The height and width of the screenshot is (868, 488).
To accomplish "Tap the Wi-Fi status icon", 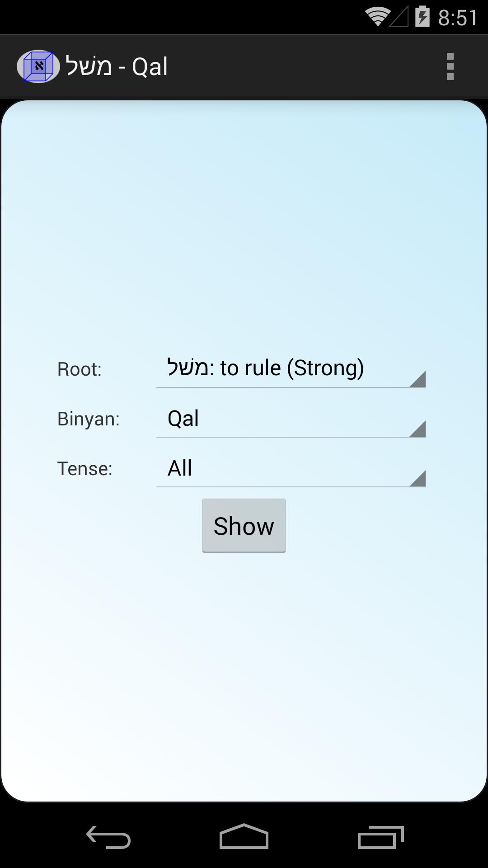I will 377,17.
